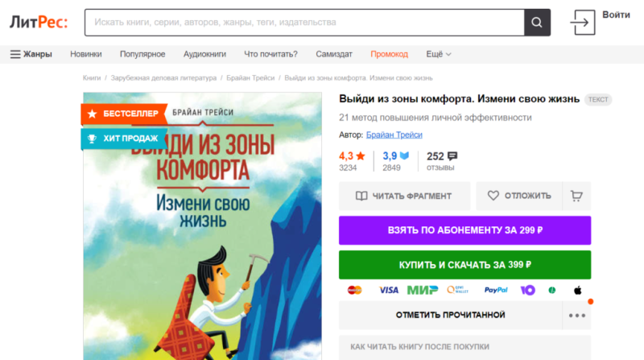Go to the ЛитРес logo home
Screen dimensions: 644x360
pyautogui.click(x=39, y=23)
